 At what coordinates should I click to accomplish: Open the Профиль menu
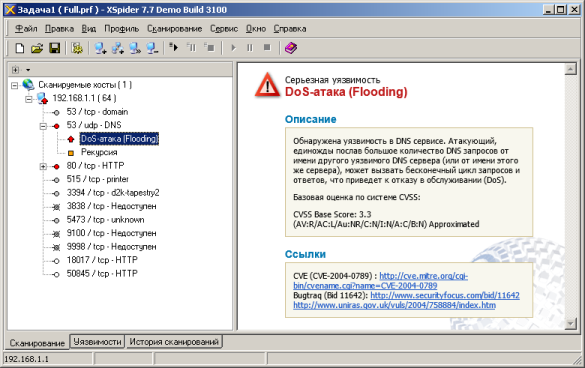[x=122, y=29]
